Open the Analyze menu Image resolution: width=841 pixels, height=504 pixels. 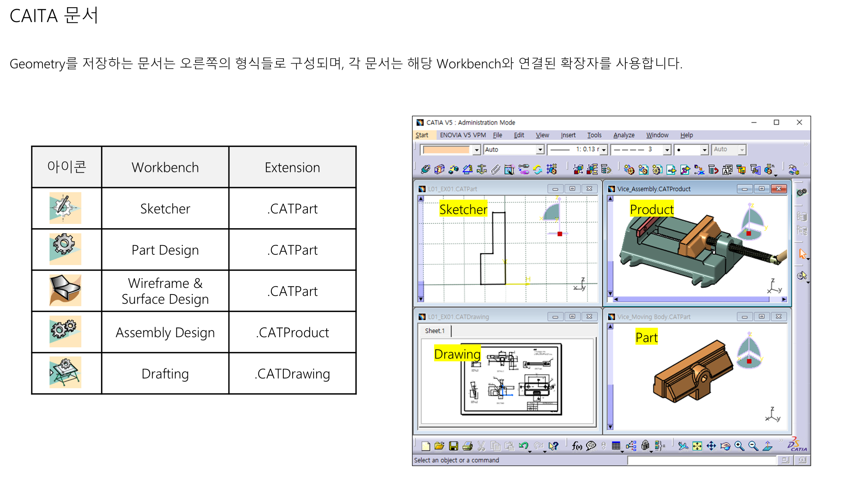tap(624, 135)
